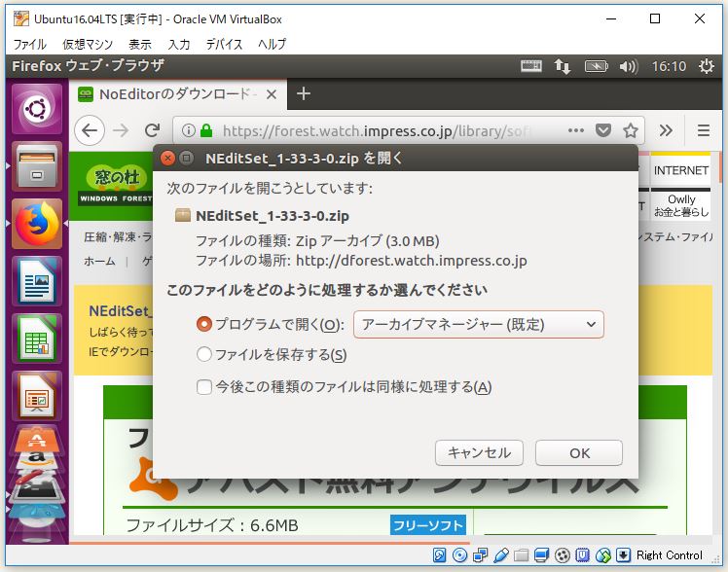Click VirtualBox USB status icon

[x=500, y=555]
